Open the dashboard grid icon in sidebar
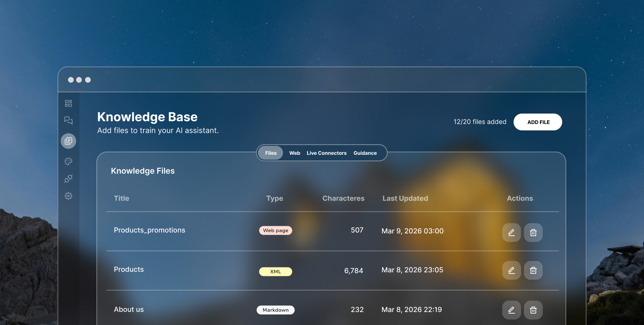Viewport: 644px width, 325px height. pos(68,103)
